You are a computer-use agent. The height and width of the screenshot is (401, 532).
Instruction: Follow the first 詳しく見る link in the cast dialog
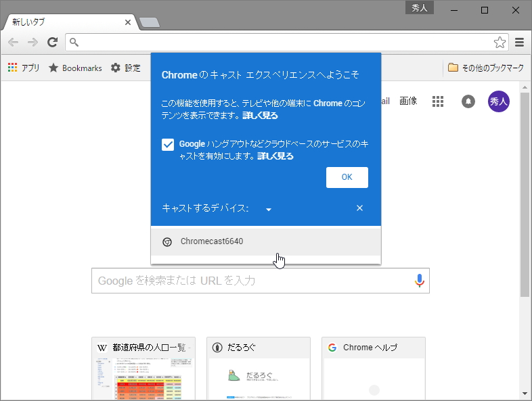260,116
